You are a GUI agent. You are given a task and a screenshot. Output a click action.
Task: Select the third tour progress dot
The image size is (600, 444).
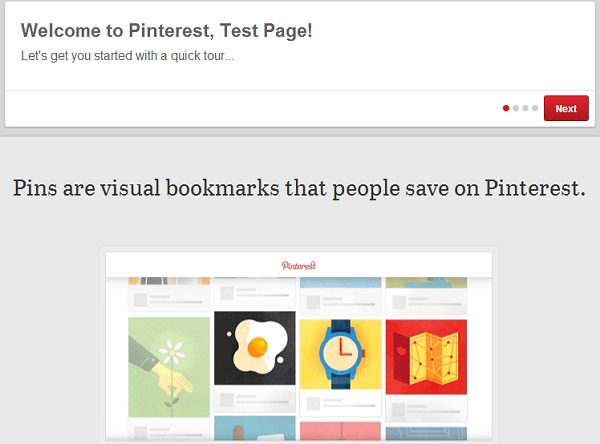(525, 108)
